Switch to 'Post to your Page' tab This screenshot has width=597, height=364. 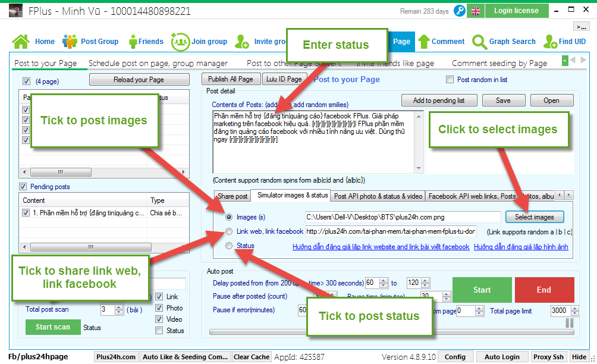click(x=46, y=63)
